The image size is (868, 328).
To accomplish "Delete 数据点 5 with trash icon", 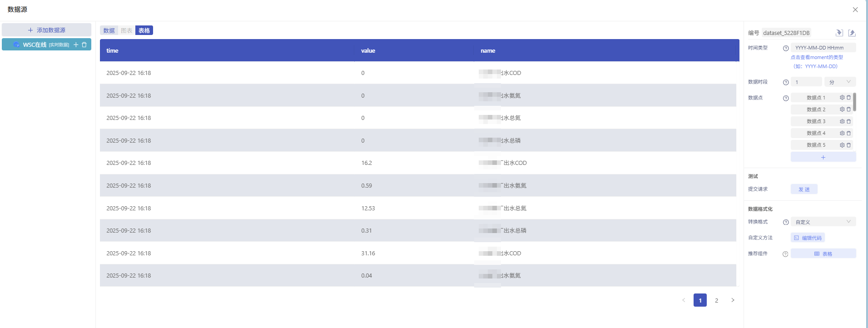I will click(x=848, y=145).
